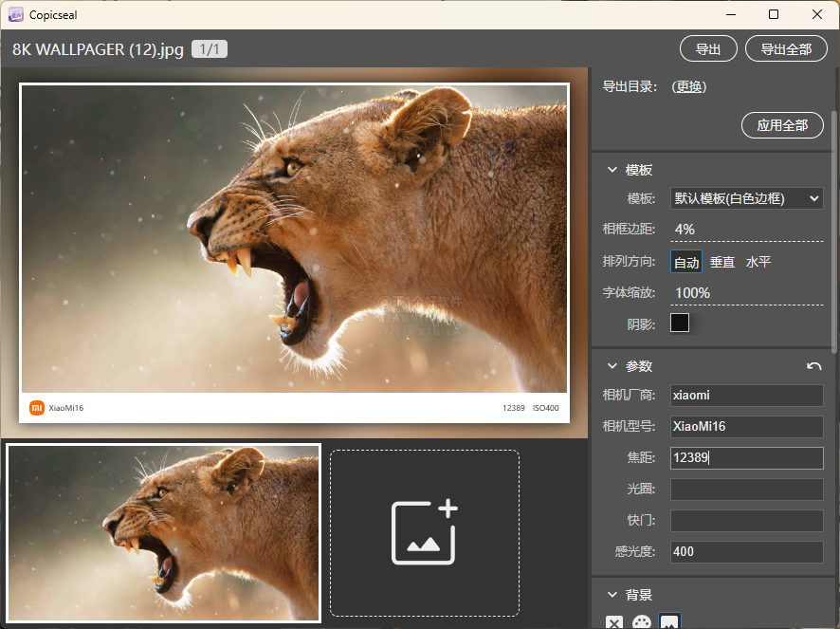Open the 模板 template dropdown
Viewport: 840px width, 629px height.
pyautogui.click(x=746, y=198)
